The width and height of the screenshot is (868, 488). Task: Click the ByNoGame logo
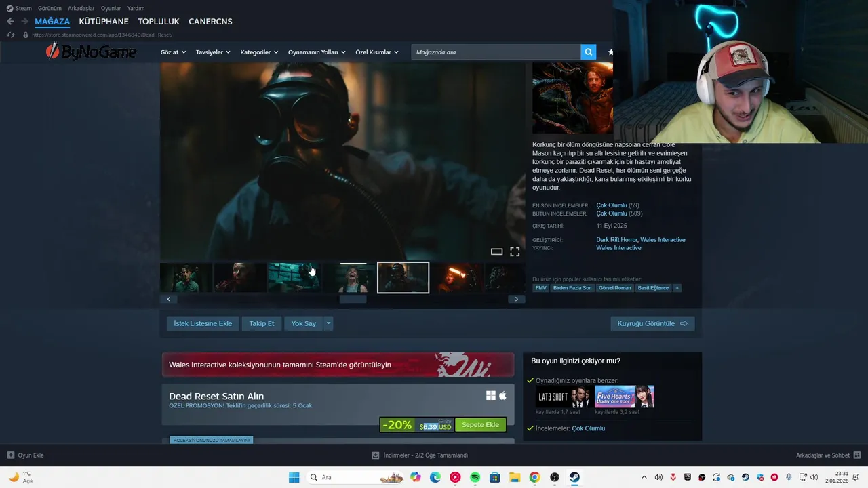[91, 52]
